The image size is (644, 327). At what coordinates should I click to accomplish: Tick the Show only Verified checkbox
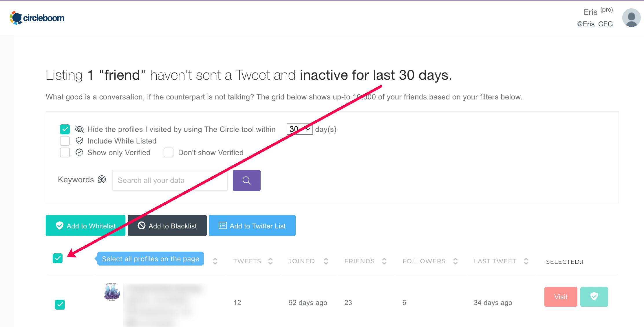(65, 152)
